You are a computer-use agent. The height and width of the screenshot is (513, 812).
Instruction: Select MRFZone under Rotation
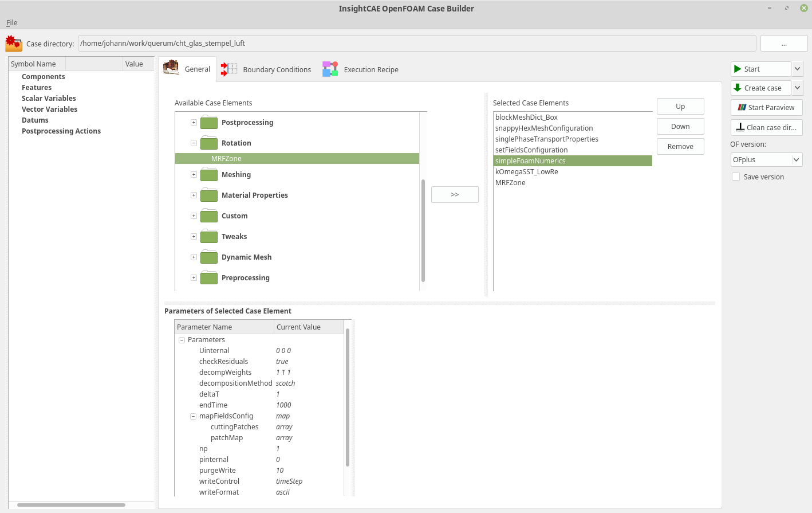297,158
